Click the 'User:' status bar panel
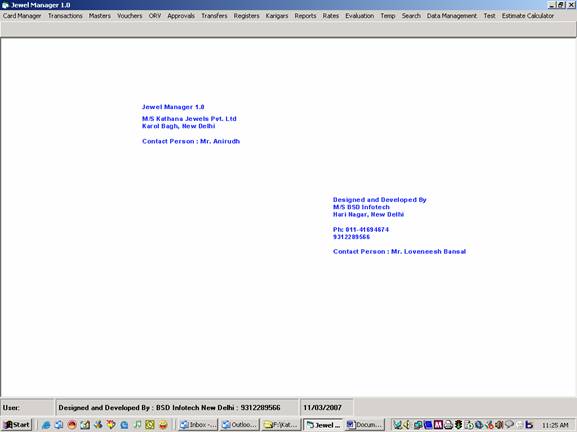This screenshot has width=577, height=432. tap(27, 407)
